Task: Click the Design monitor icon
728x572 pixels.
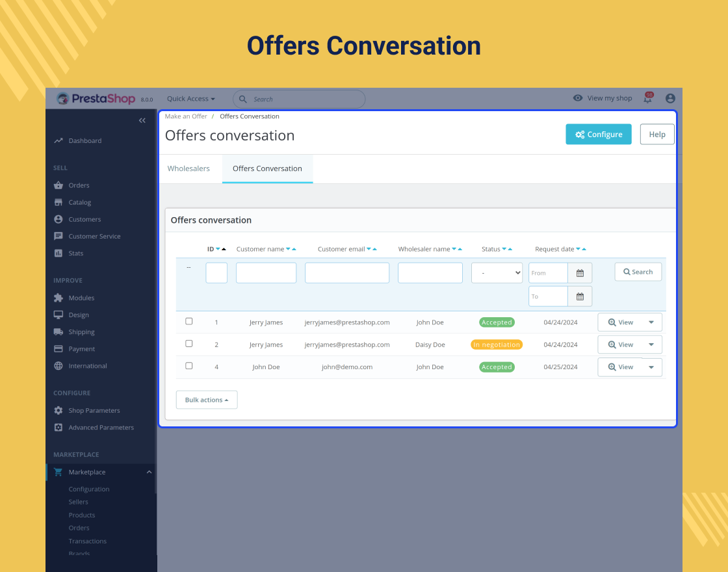Action: (x=58, y=315)
